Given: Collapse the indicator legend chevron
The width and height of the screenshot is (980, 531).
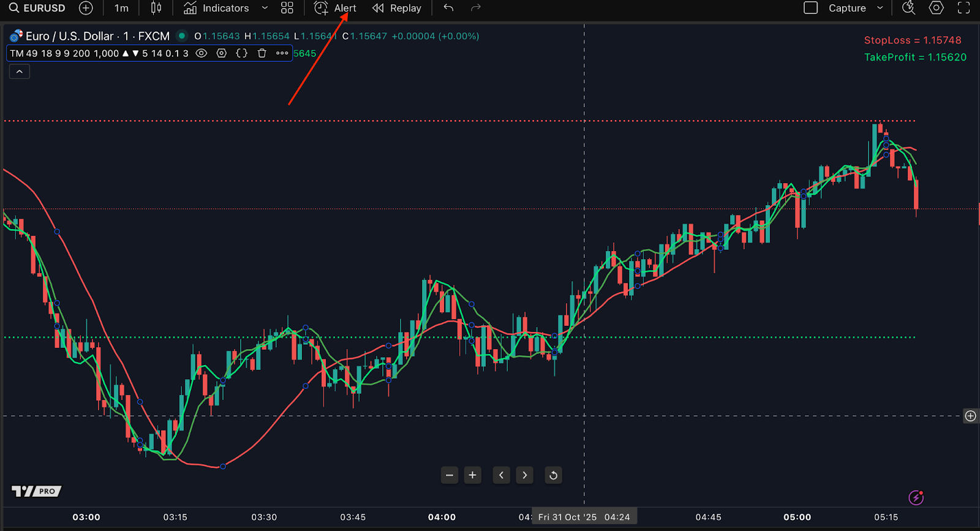Looking at the screenshot, I should coord(20,72).
